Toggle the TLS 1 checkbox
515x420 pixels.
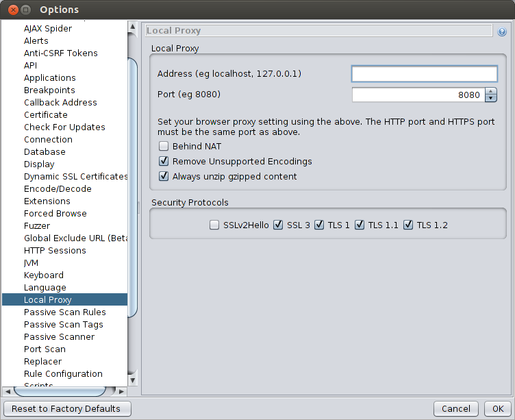coord(319,225)
